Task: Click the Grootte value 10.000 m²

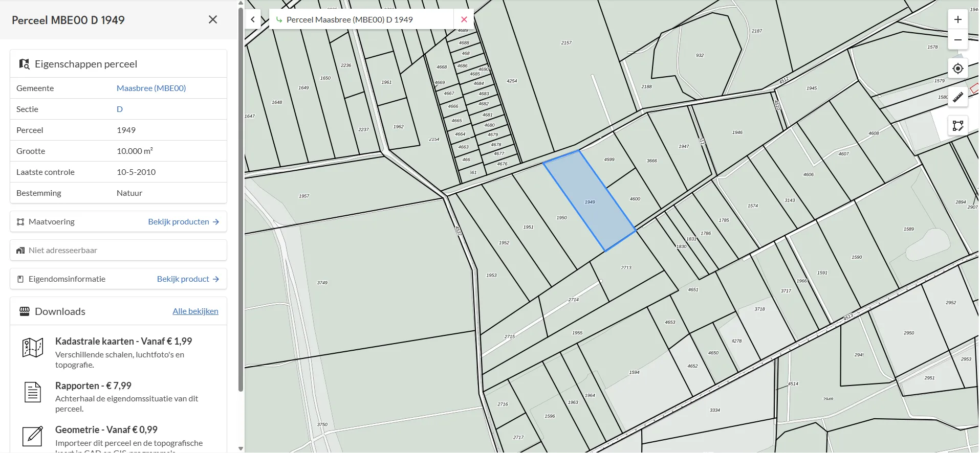Action: pyautogui.click(x=135, y=151)
